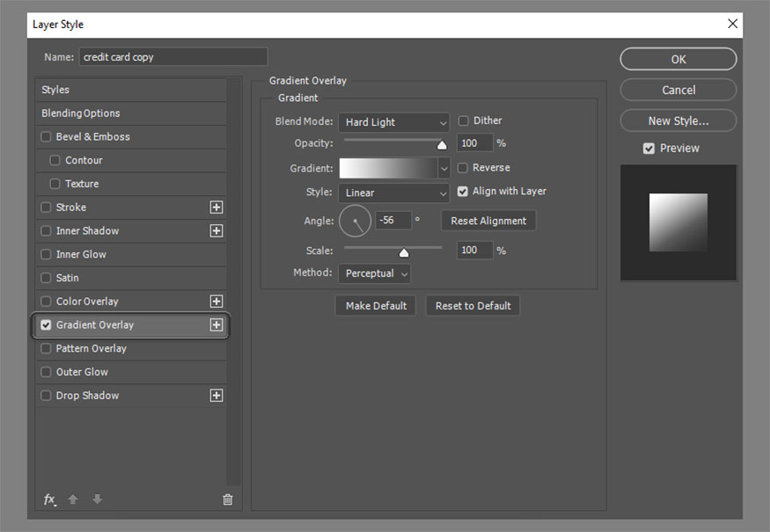Enable Texture checkbox
This screenshot has width=770, height=532.
pyautogui.click(x=55, y=184)
